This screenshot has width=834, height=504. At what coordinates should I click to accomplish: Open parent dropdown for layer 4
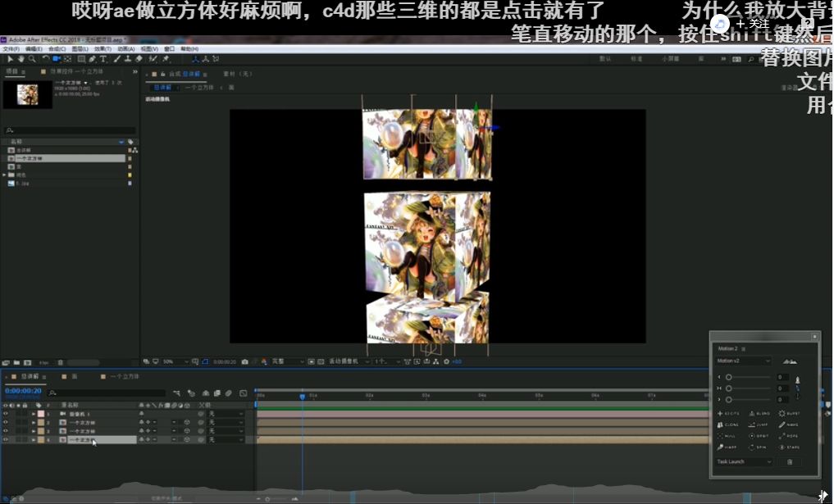[x=226, y=440]
